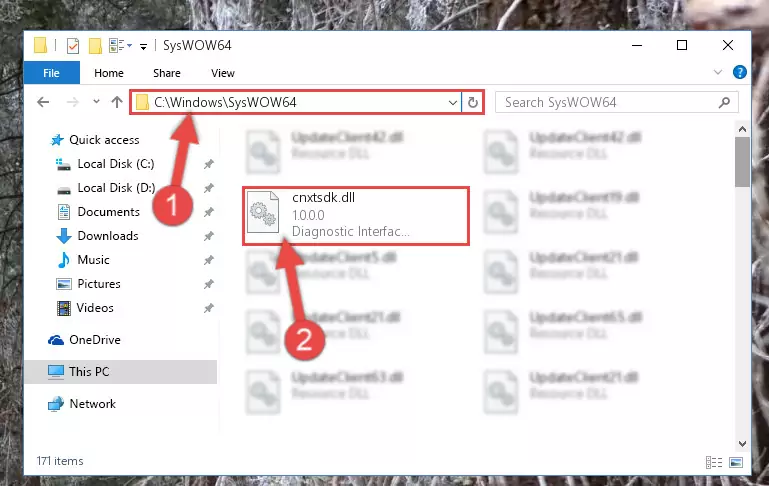
Task: Click the scrollbar up arrow
Action: click(x=742, y=129)
